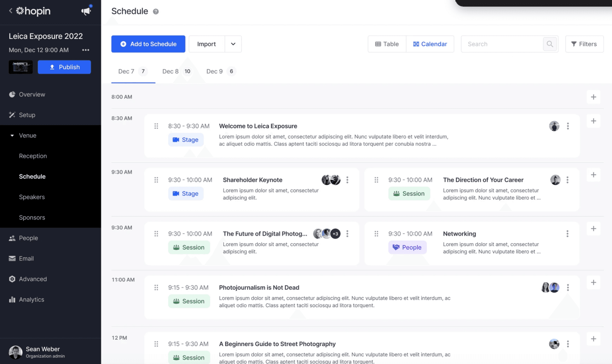Click Add to Schedule button
The width and height of the screenshot is (612, 364).
(148, 44)
